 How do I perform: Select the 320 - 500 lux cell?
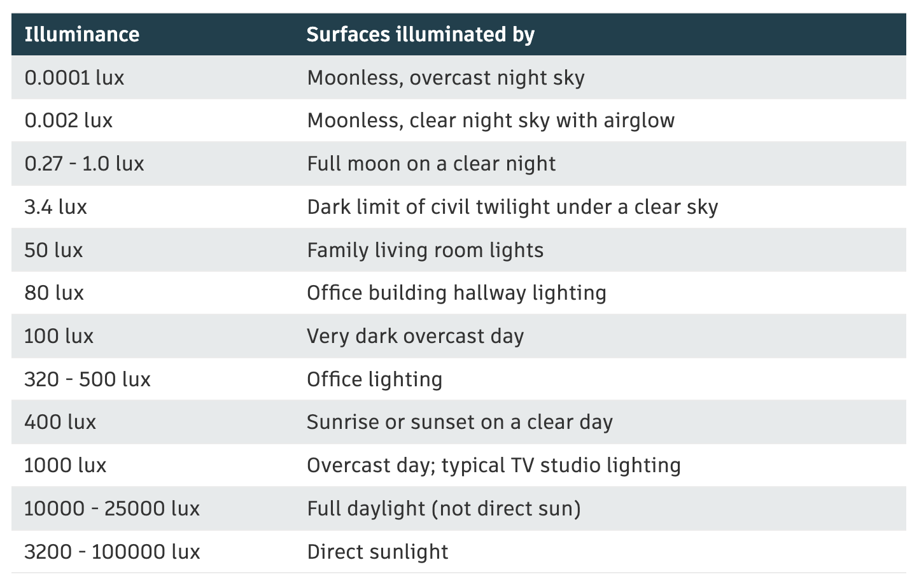pyautogui.click(x=87, y=379)
